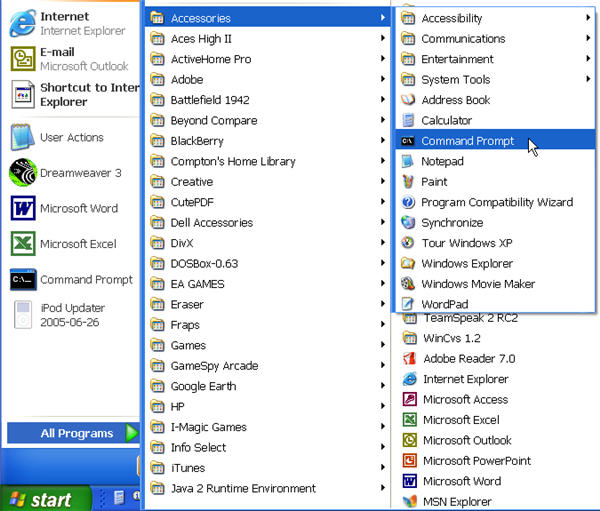Expand the Aces High II submenu arrow
This screenshot has width=600, height=511.
[x=383, y=38]
